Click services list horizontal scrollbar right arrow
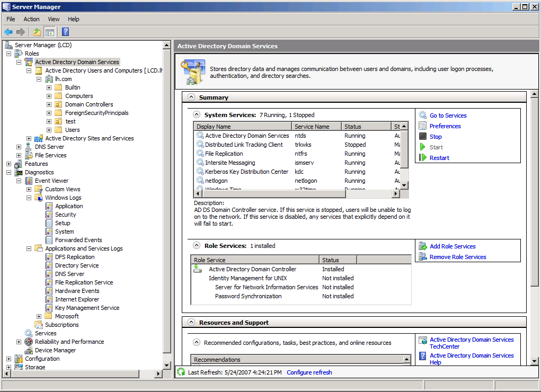 click(x=396, y=194)
